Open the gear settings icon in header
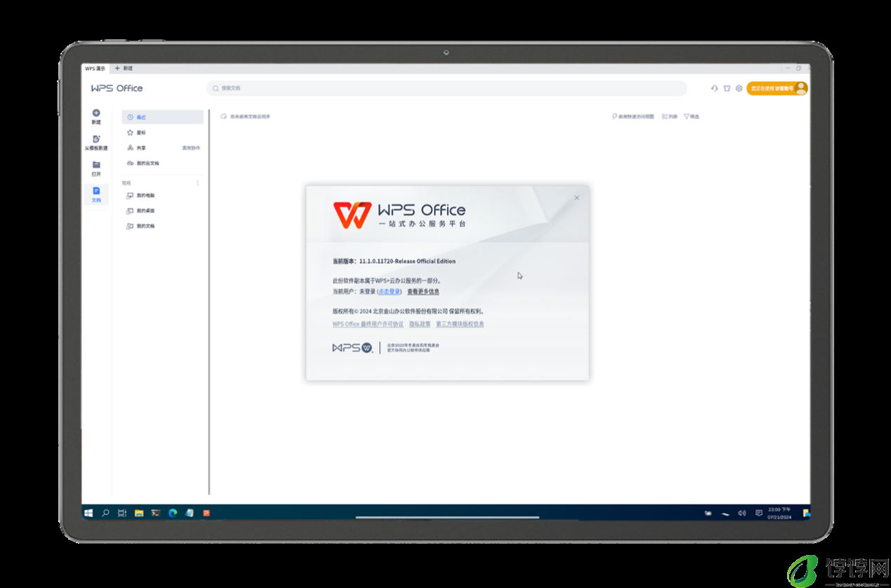Screen dimensions: 891x588 click(x=739, y=88)
